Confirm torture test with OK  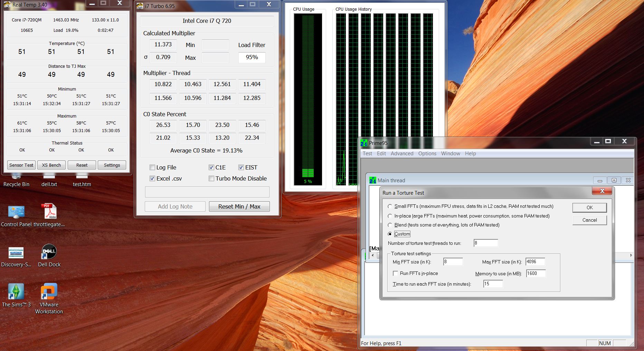pos(589,207)
